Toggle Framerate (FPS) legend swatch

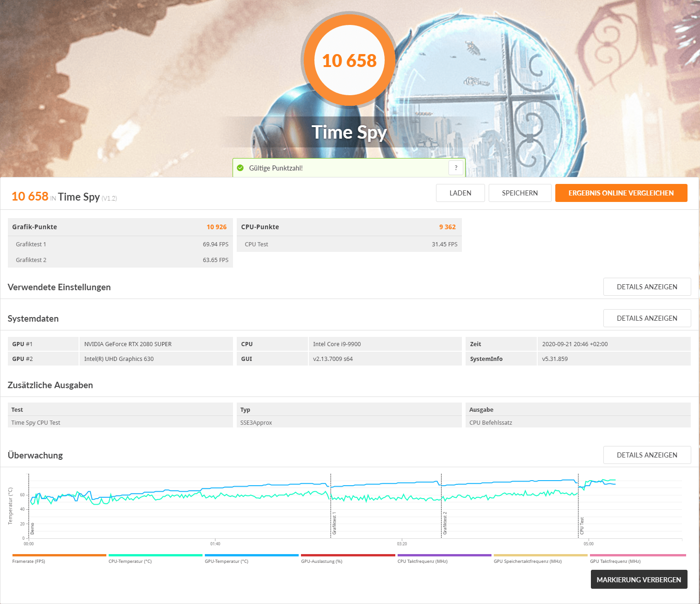(59, 555)
